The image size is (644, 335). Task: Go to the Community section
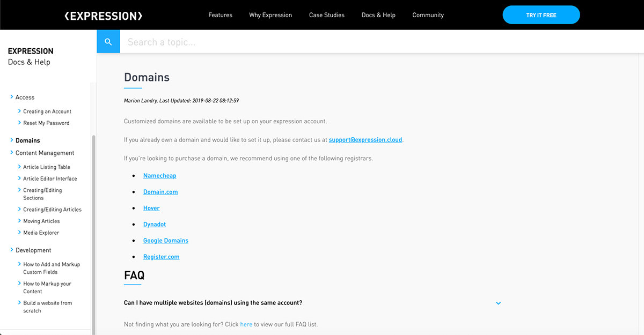428,15
